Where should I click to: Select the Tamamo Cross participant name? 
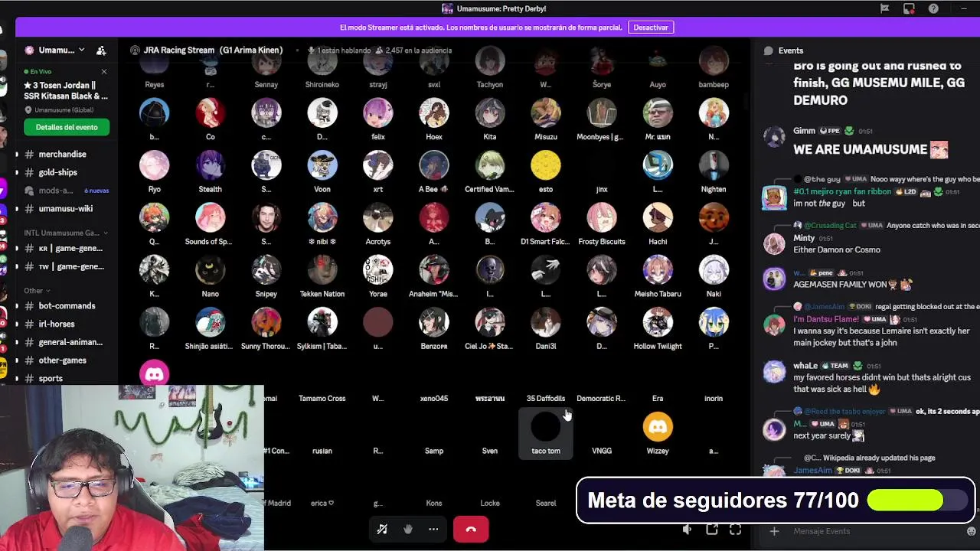pyautogui.click(x=322, y=399)
